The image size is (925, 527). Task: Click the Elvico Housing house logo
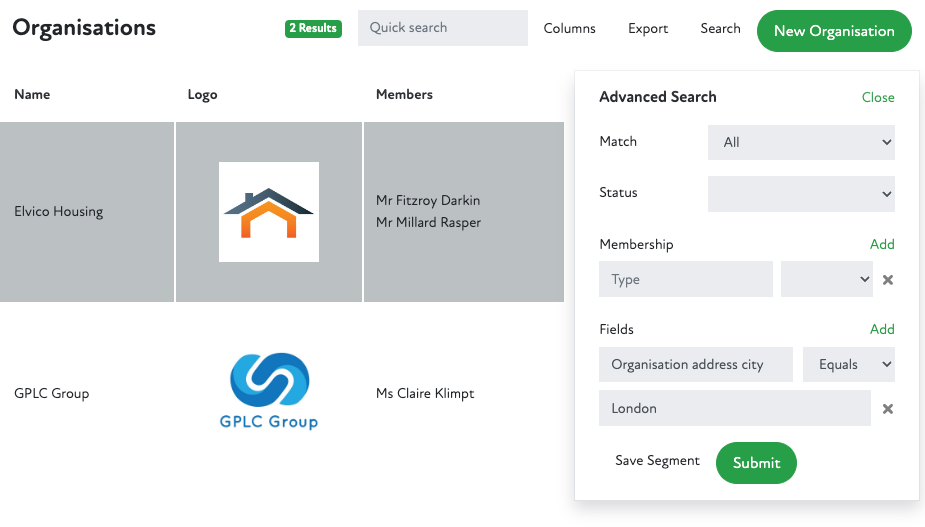coord(269,212)
